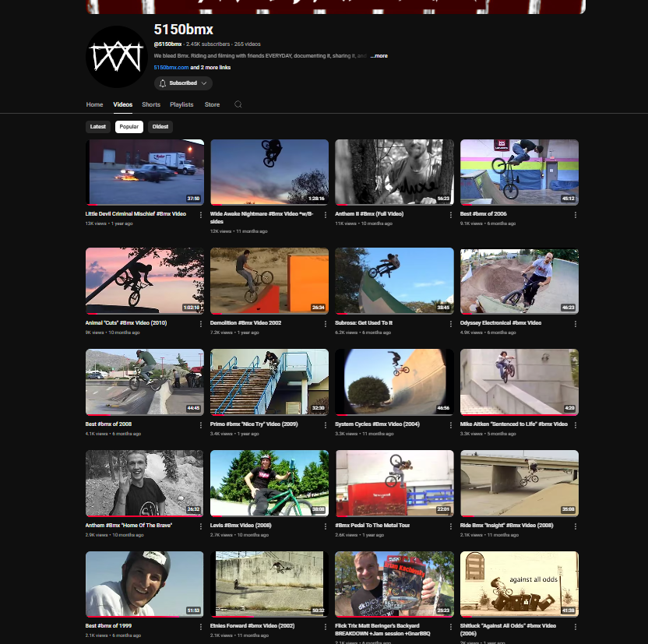The height and width of the screenshot is (644, 648).
Task: Play the Odyssey Electronical #bmx Video thumbnail
Action: click(519, 280)
